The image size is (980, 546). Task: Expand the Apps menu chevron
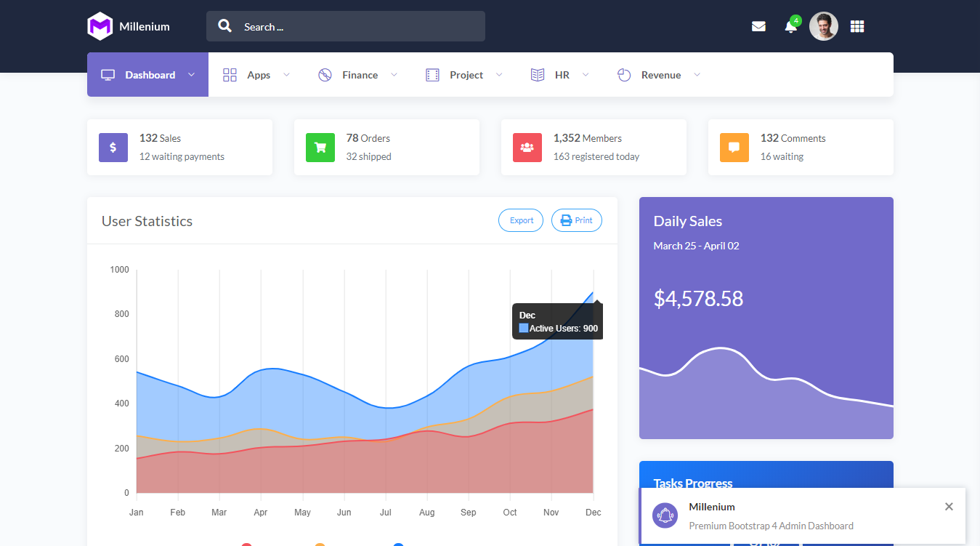coord(286,74)
